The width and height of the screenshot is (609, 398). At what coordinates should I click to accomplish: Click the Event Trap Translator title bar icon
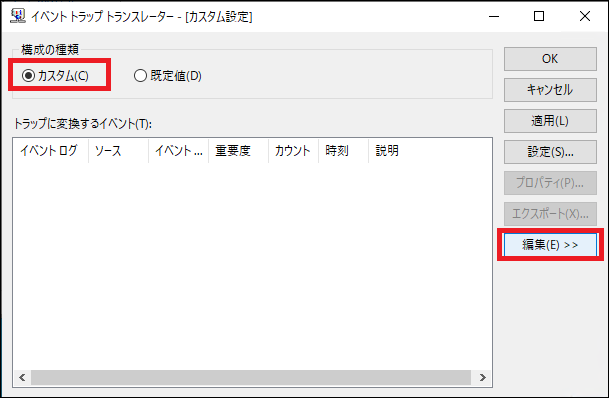click(18, 16)
